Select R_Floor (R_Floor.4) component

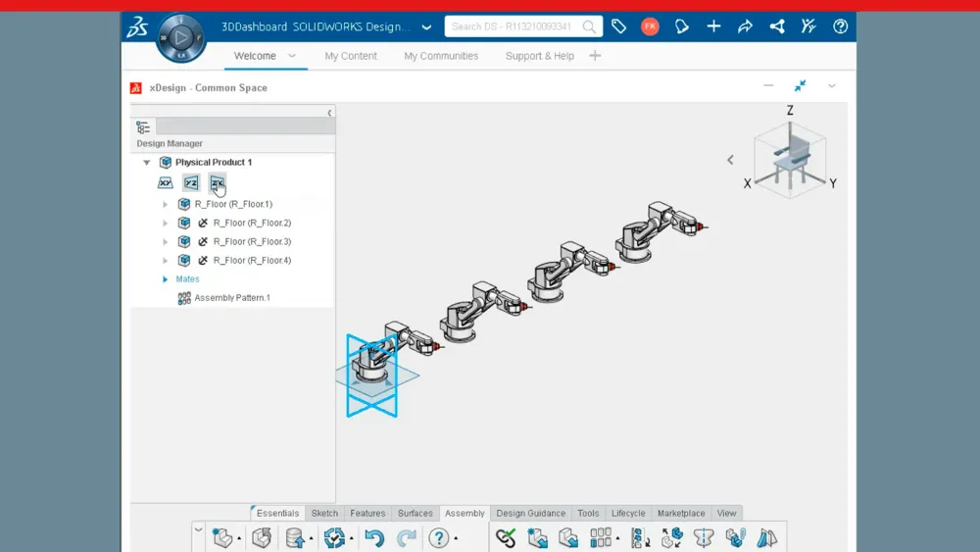click(252, 260)
